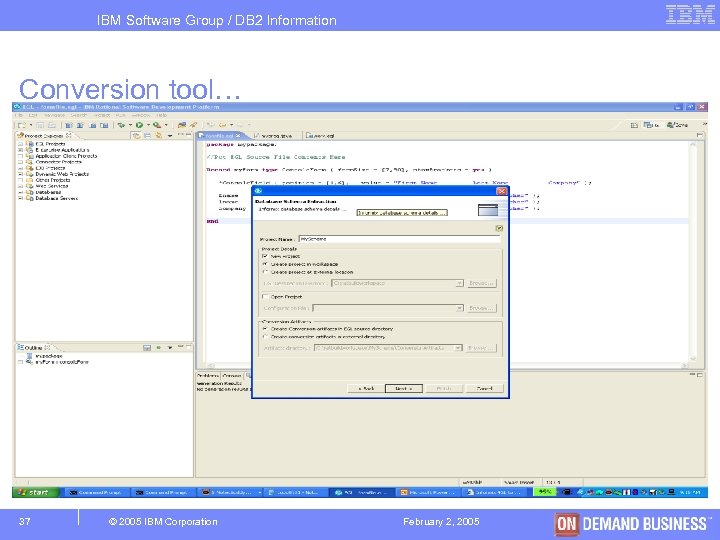Select the Project Explorer tab

pos(44,135)
